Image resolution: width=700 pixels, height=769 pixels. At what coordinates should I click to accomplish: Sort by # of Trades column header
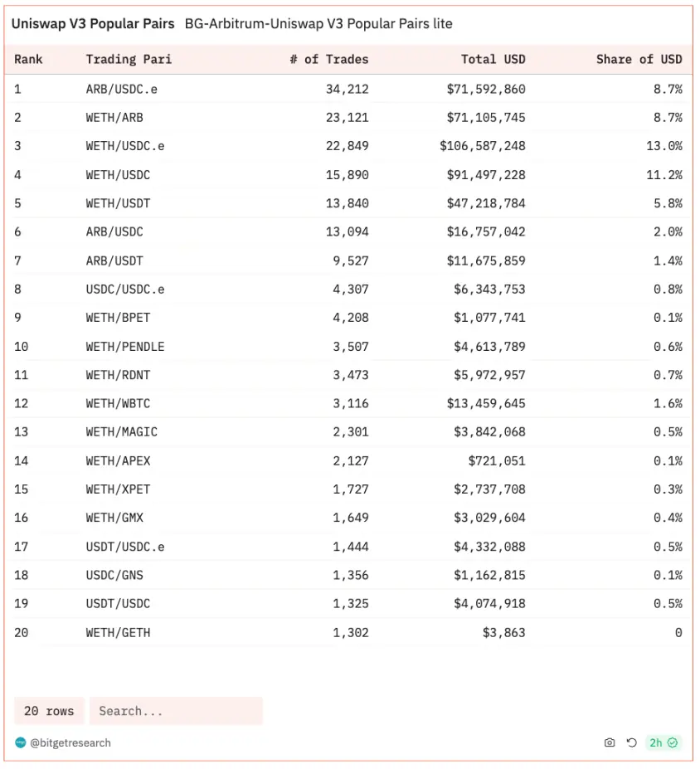pyautogui.click(x=329, y=59)
